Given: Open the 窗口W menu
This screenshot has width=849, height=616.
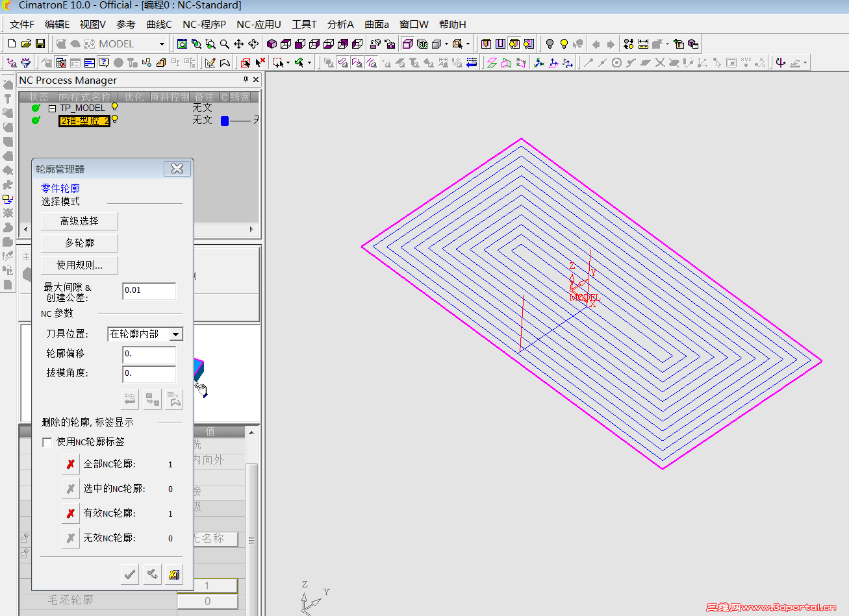Looking at the screenshot, I should tap(414, 25).
